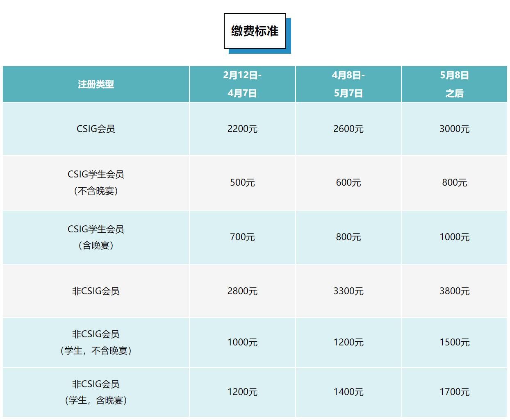This screenshot has height=420, width=510.
Task: Click the 缴费标准 title box
Action: pyautogui.click(x=255, y=31)
